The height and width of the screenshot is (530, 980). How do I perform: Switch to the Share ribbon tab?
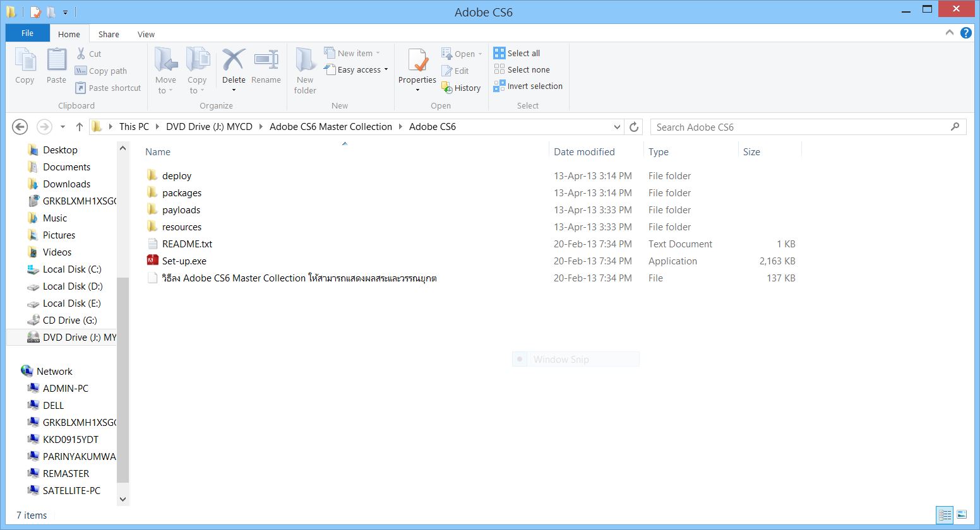tap(109, 34)
